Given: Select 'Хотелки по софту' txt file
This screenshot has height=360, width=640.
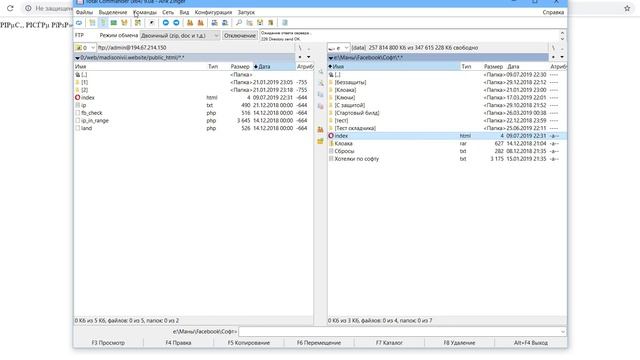Looking at the screenshot, I should coord(447,159).
